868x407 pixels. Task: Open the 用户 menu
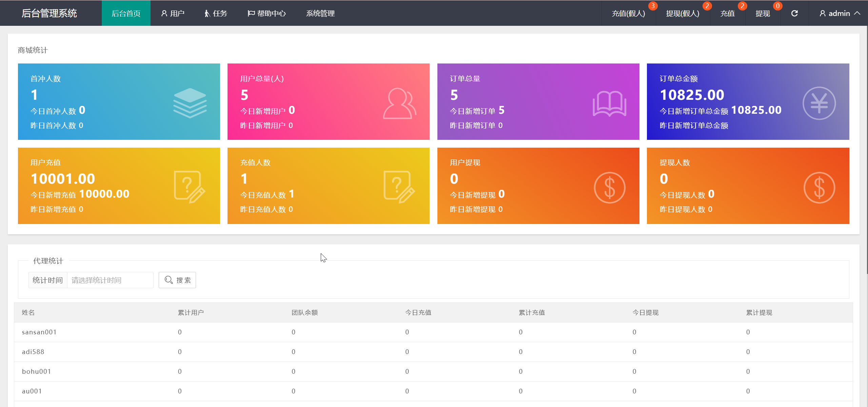[x=173, y=13]
